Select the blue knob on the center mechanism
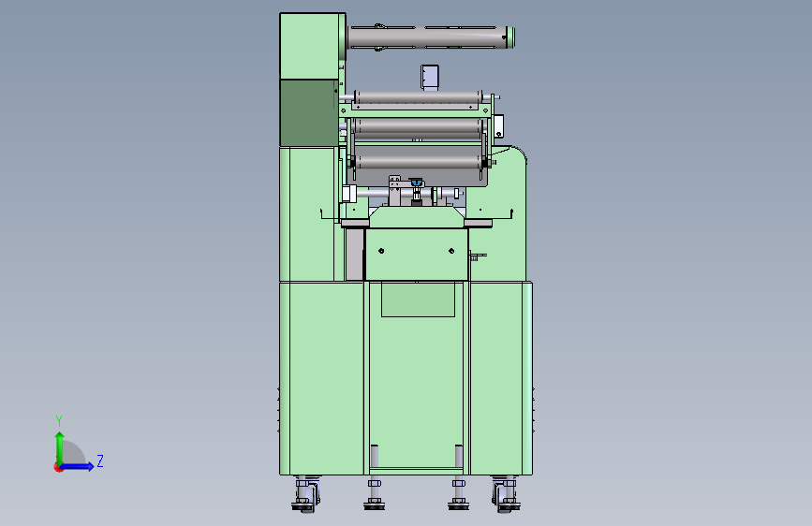812x526 pixels. coord(416,183)
